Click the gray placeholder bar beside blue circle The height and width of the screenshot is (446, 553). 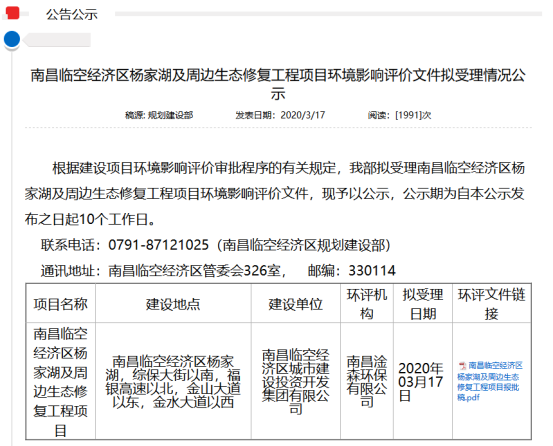tap(57, 40)
